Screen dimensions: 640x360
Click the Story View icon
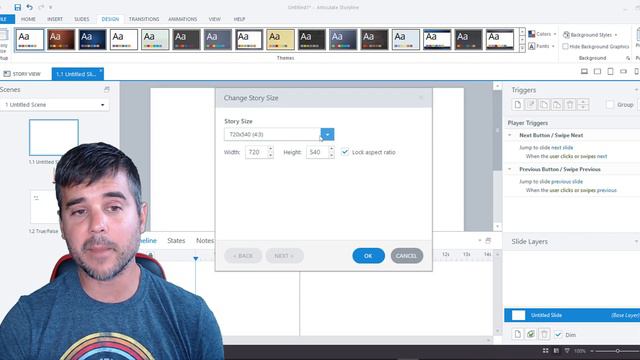tap(7, 74)
